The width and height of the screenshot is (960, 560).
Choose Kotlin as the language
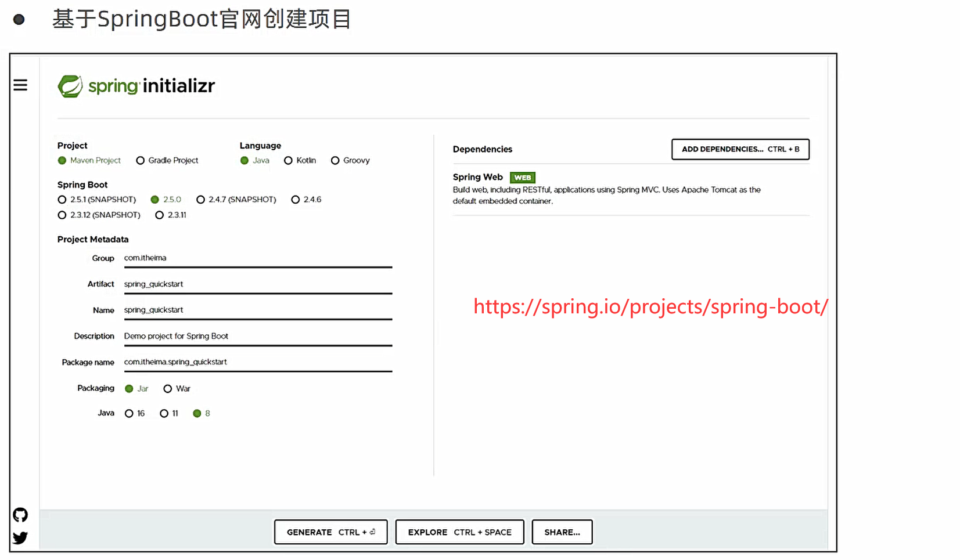(x=288, y=161)
